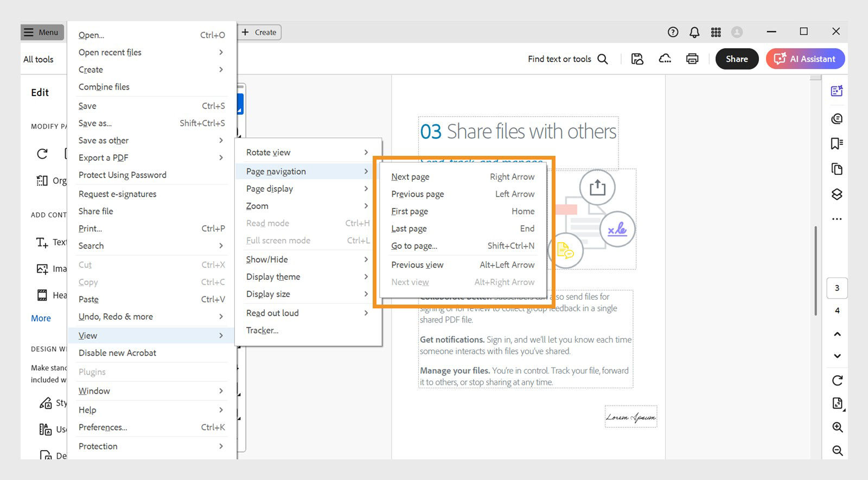Choose Print... in the menu
Viewport: 868px width, 480px height.
point(151,229)
